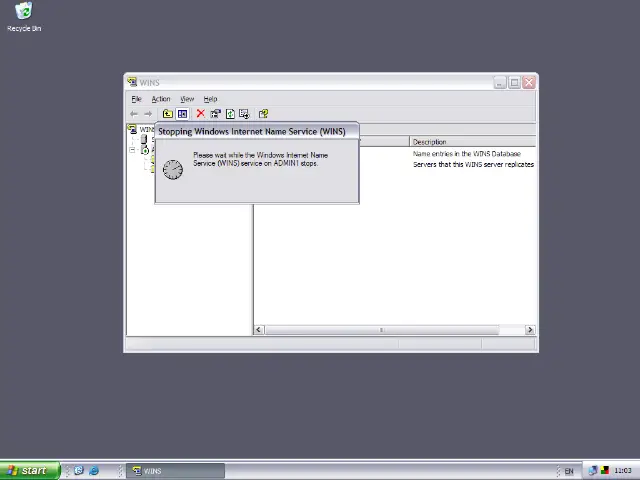Open Properties from the toolbar icon
Screen dimensions: 640x480
[x=215, y=114]
